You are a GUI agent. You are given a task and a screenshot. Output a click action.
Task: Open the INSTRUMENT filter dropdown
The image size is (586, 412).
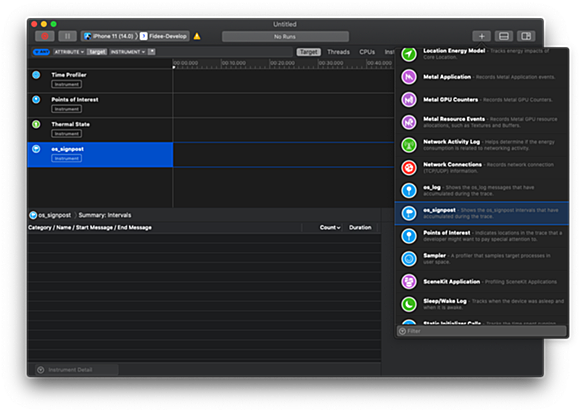[128, 52]
